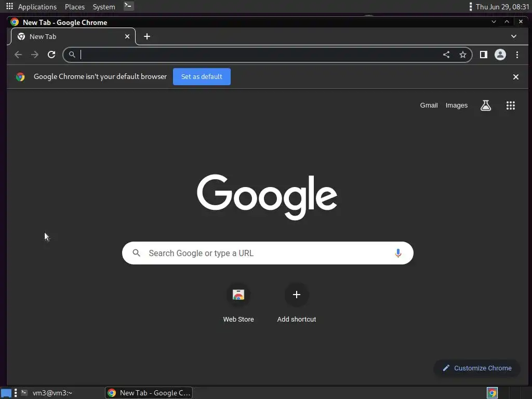Viewport: 532px width, 399px height.
Task: Reload the current page
Action: [51, 55]
